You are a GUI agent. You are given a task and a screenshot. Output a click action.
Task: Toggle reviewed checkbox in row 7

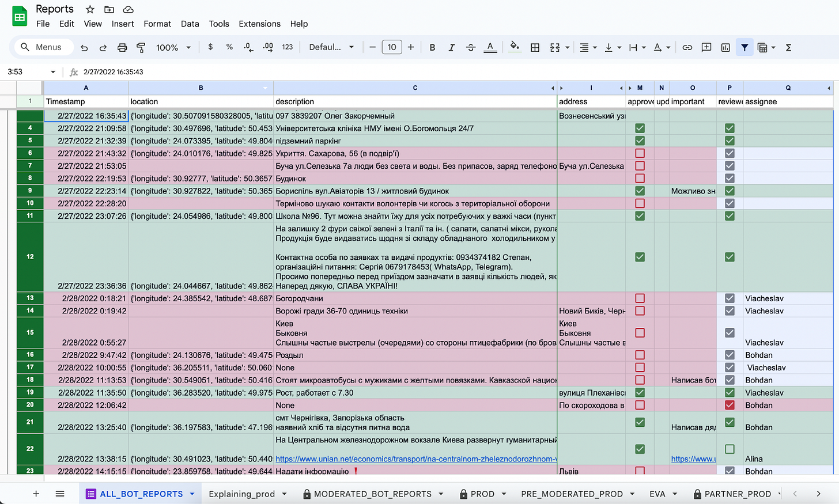point(730,166)
